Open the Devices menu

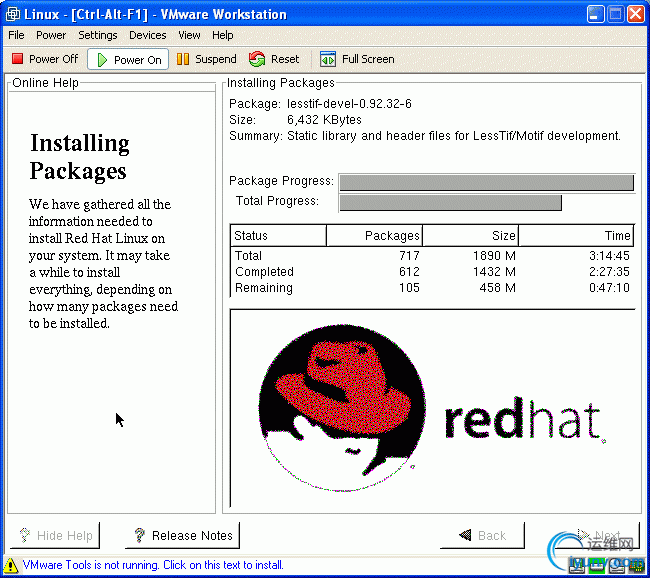coord(148,35)
